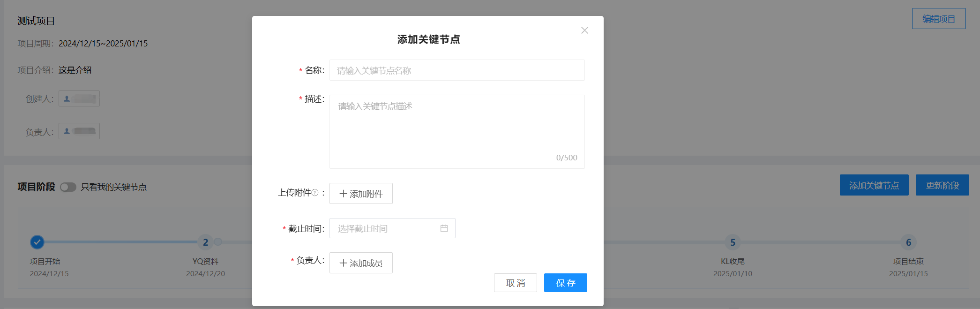Click the 添加附件 button
980x309 pixels.
point(361,194)
